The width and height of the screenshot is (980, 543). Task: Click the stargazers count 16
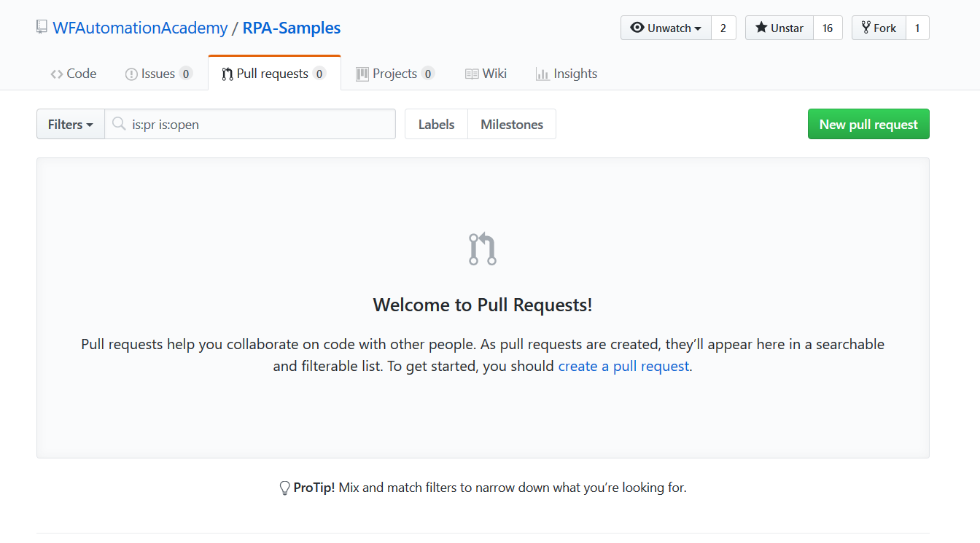point(828,28)
